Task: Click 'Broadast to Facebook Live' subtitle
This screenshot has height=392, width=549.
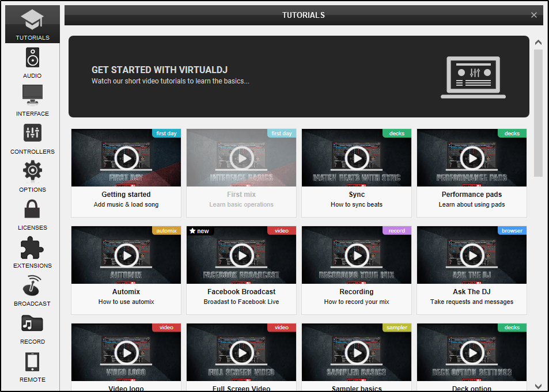Action: 241,302
